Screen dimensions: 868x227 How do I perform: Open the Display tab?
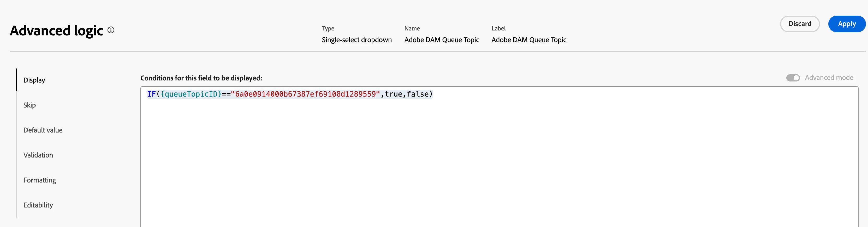[x=34, y=80]
